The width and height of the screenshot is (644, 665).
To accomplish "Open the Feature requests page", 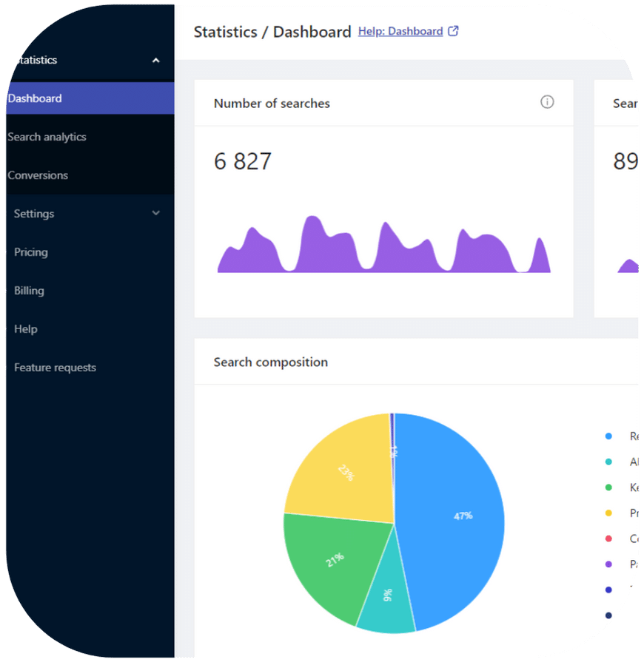I will pyautogui.click(x=55, y=367).
